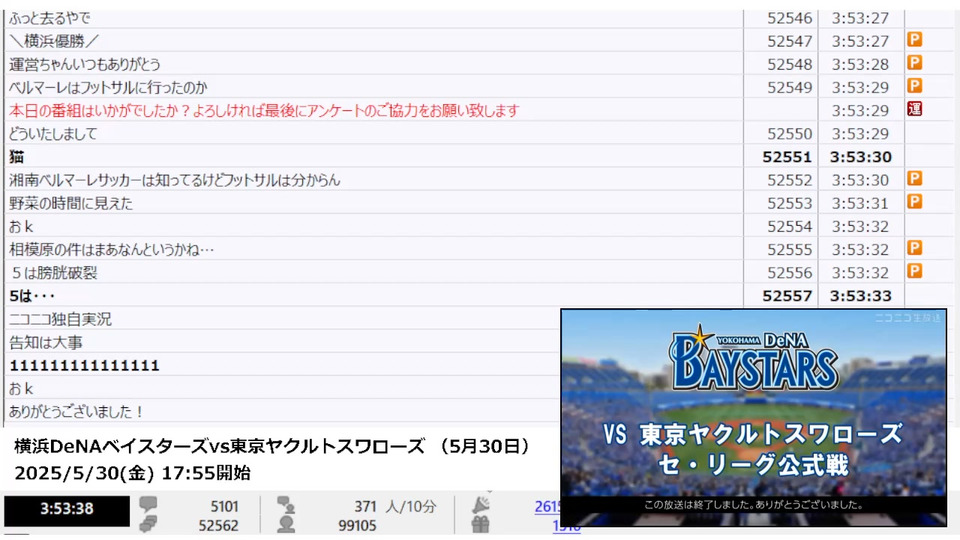Select comment "ベルマーレはフットサルに行ったのか"

click(108, 88)
